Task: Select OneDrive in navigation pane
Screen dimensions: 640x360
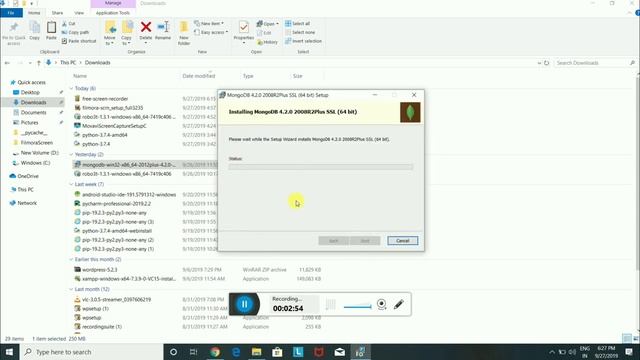Action: tap(28, 176)
